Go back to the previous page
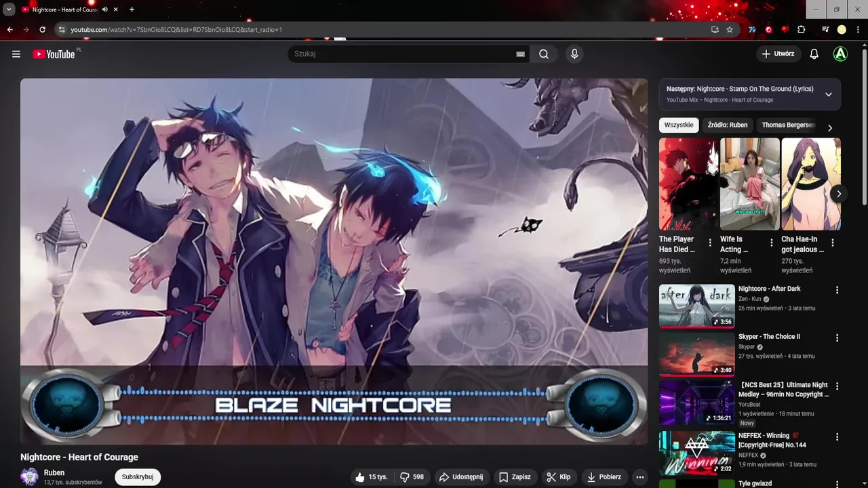 click(9, 30)
